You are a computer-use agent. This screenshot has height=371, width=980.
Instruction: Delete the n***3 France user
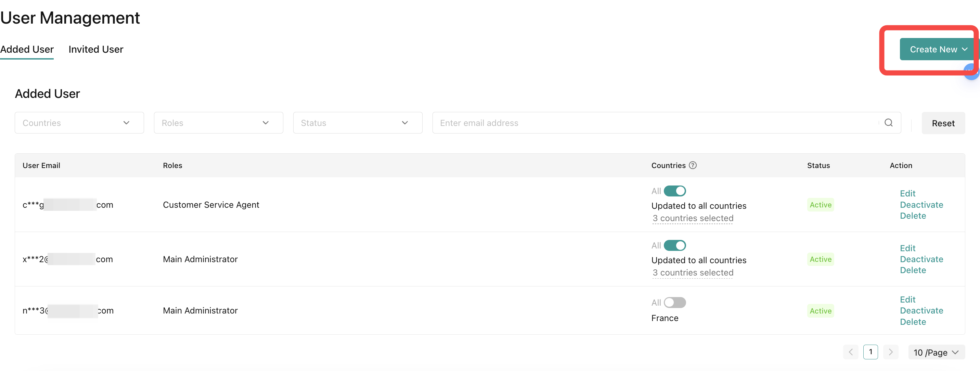[913, 322]
